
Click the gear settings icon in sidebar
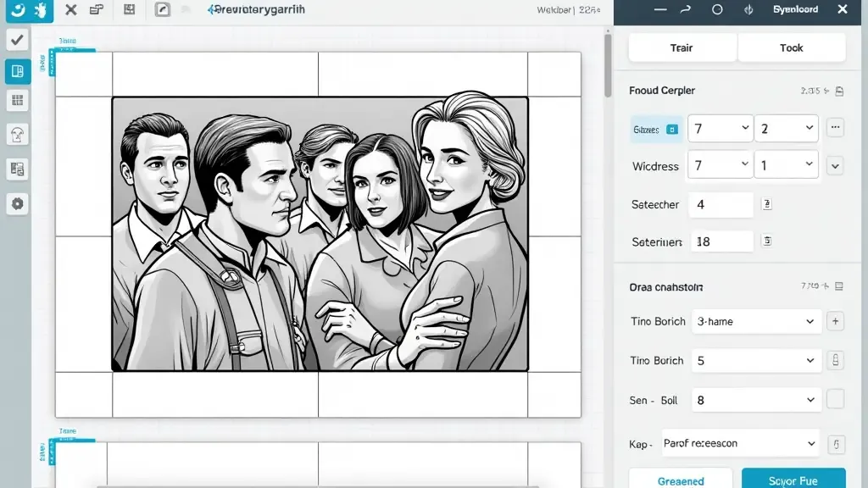click(x=17, y=203)
